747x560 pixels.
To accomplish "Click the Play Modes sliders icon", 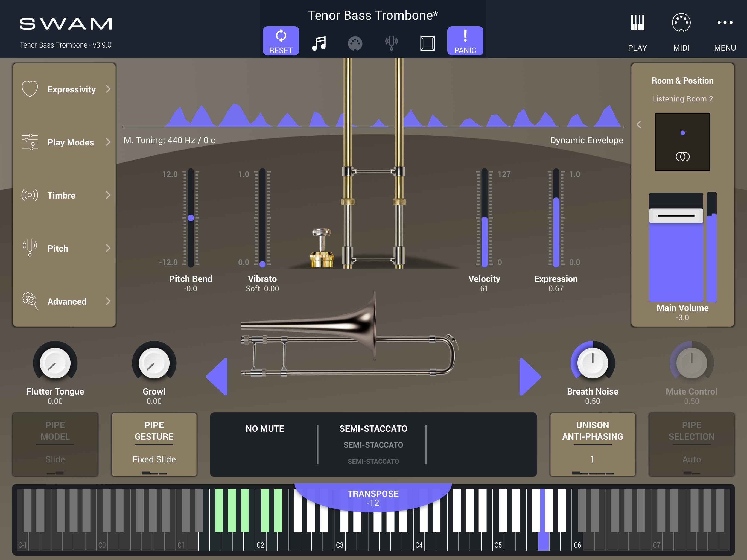I will [x=30, y=142].
